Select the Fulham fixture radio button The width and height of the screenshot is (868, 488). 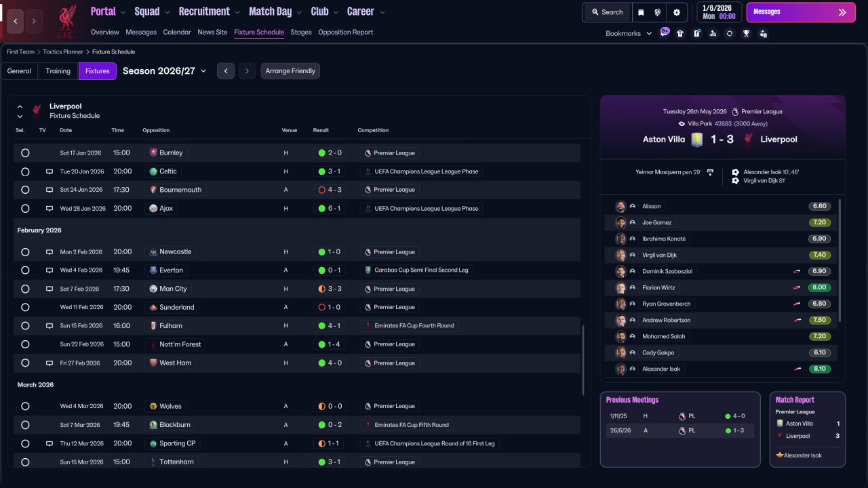click(25, 326)
